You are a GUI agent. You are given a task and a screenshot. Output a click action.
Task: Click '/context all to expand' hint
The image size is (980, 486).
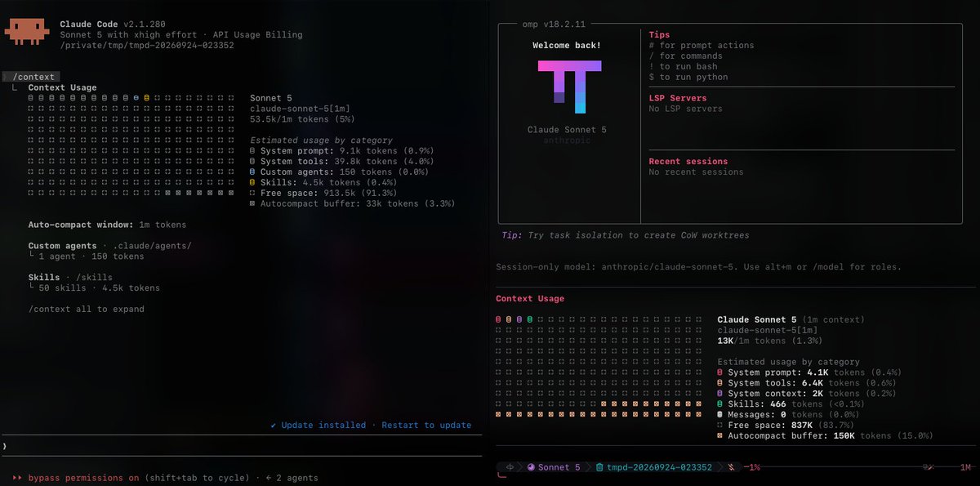pyautogui.click(x=87, y=310)
